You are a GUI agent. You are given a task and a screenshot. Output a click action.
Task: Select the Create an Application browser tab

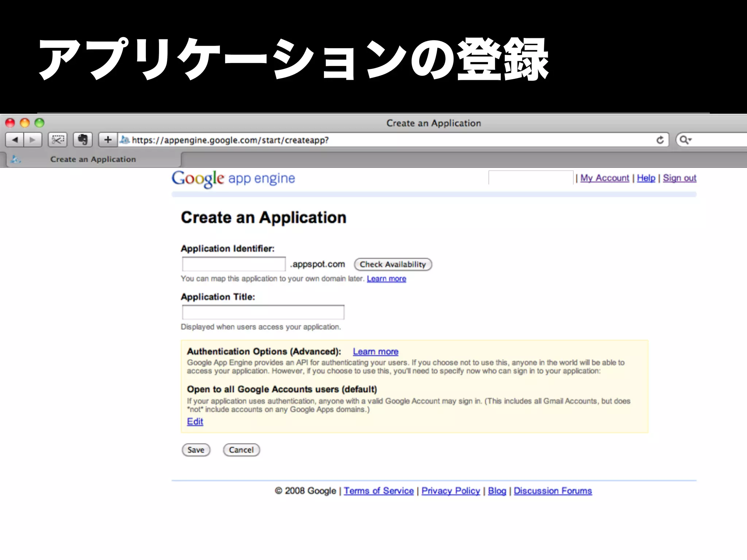[93, 159]
